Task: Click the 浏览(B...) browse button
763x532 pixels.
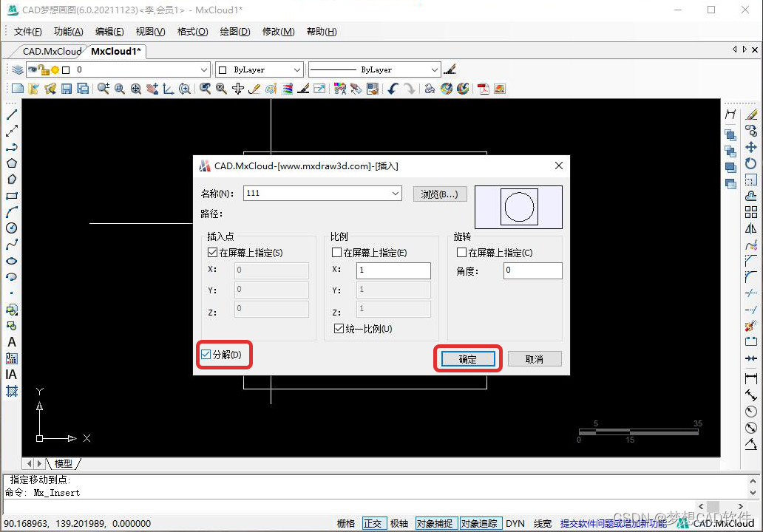Action: pos(440,194)
